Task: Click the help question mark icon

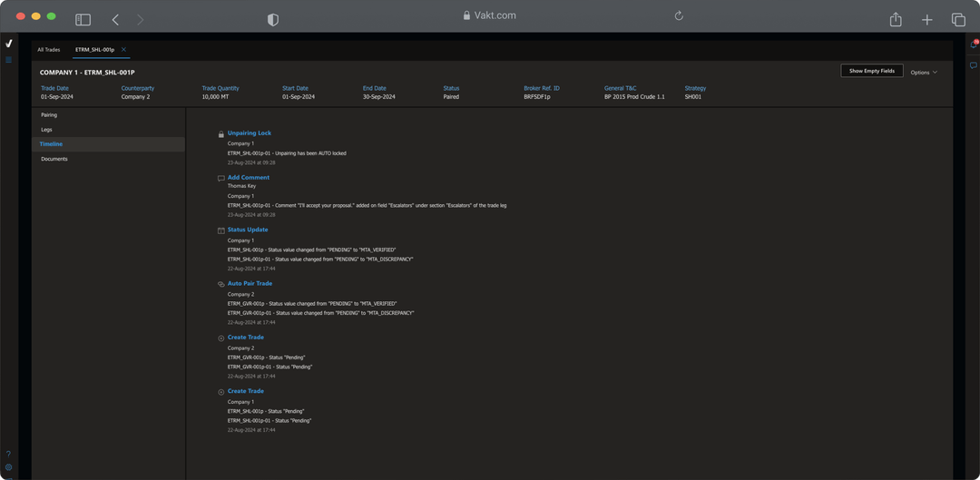Action: click(x=8, y=454)
